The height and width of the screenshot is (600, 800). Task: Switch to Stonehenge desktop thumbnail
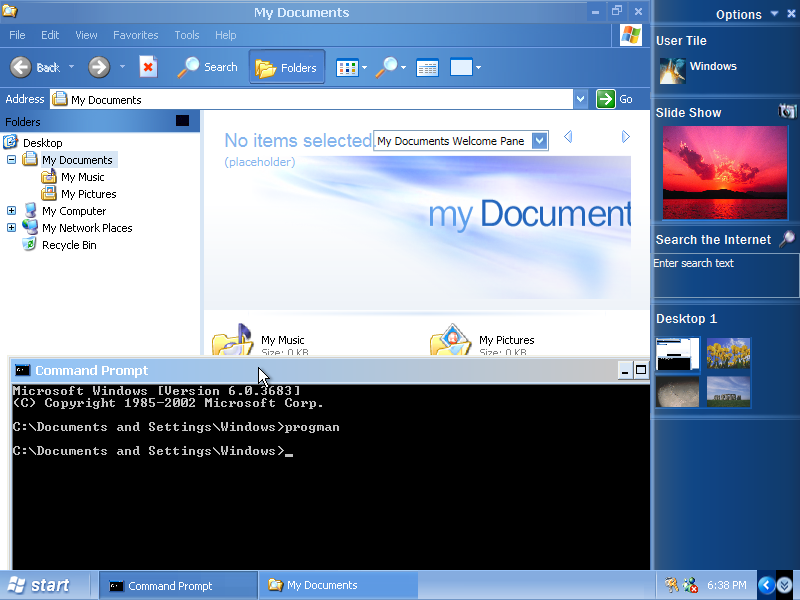[x=729, y=392]
